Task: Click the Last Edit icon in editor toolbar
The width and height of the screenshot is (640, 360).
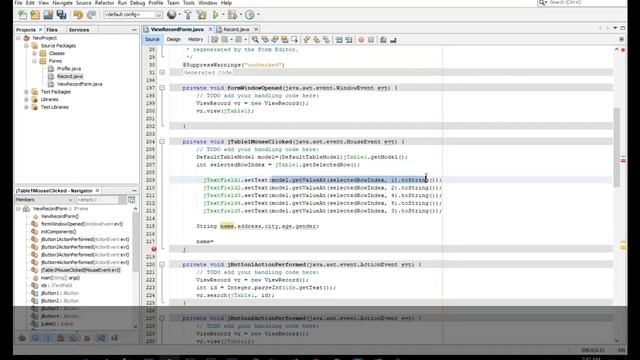Action: tap(215, 40)
